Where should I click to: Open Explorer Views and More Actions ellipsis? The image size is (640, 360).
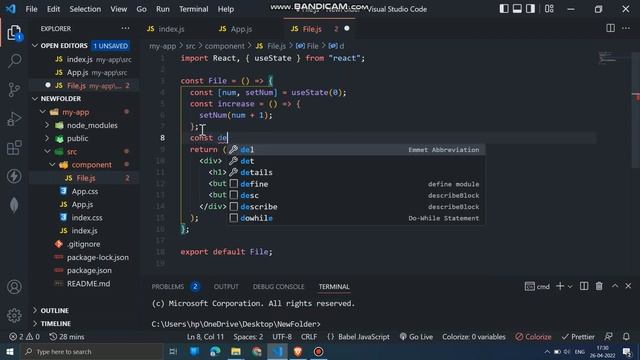(x=125, y=28)
